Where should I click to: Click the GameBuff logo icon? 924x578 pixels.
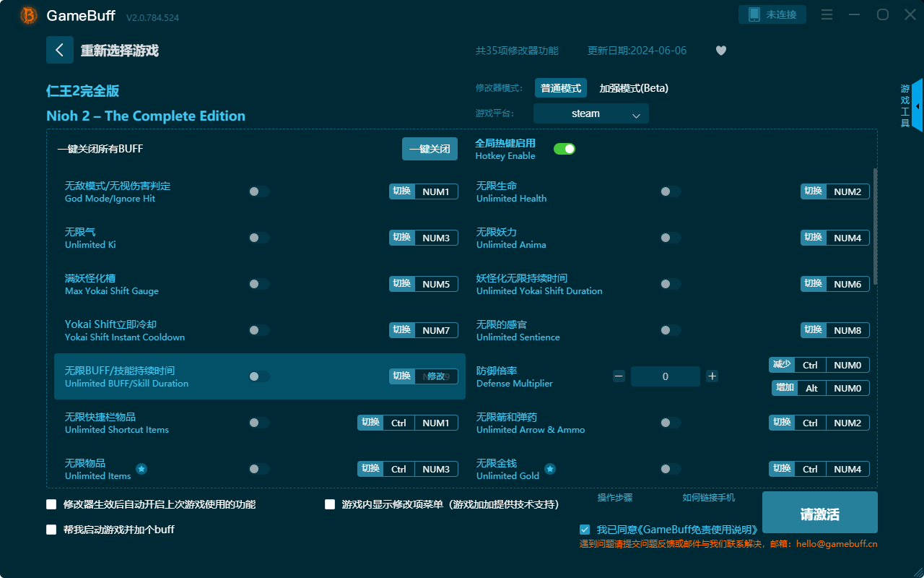click(x=29, y=15)
